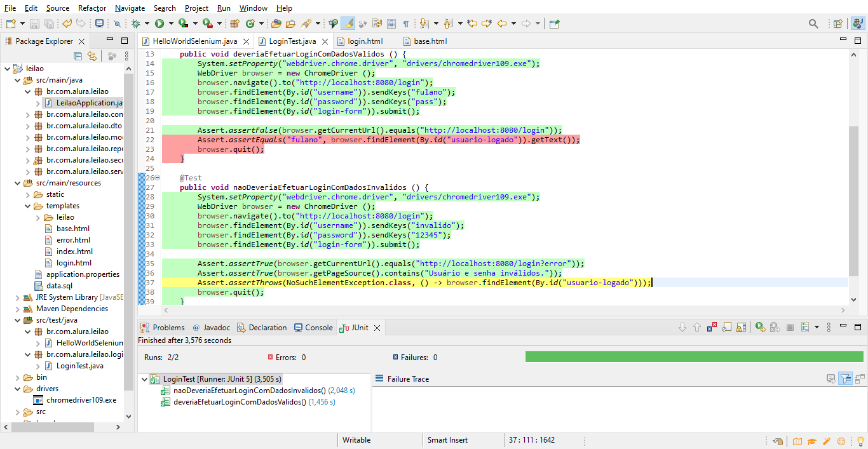Select naoDeveriaEfetuarLoginComDadosInvalidos test result
The image size is (868, 449).
click(x=249, y=391)
